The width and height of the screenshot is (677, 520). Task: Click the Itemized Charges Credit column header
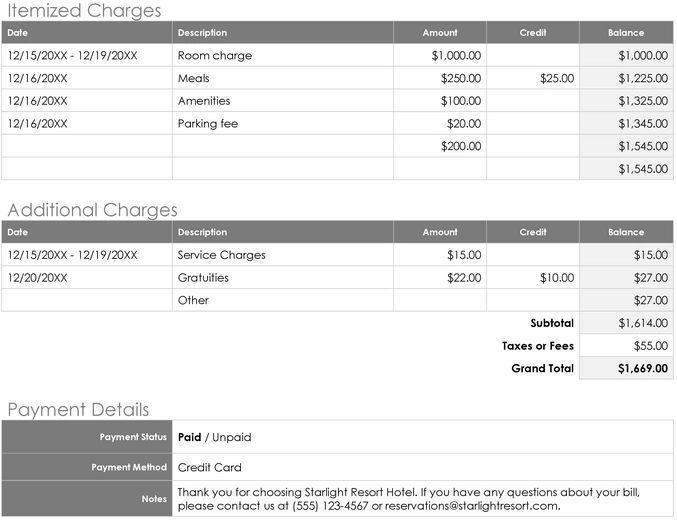click(533, 32)
